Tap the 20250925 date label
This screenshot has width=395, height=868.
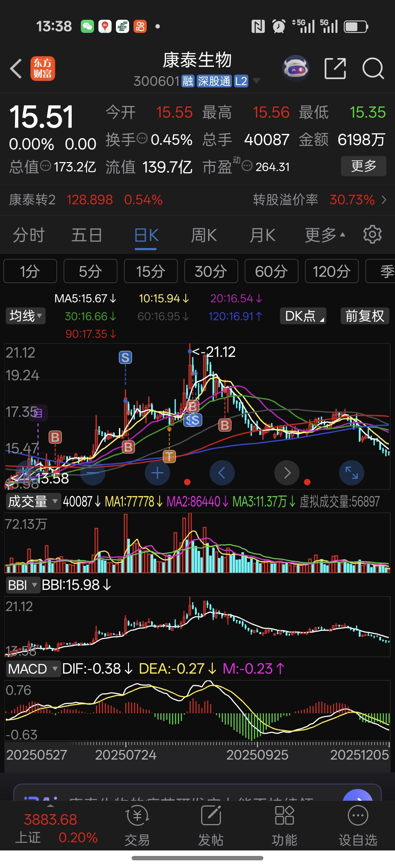point(257,755)
